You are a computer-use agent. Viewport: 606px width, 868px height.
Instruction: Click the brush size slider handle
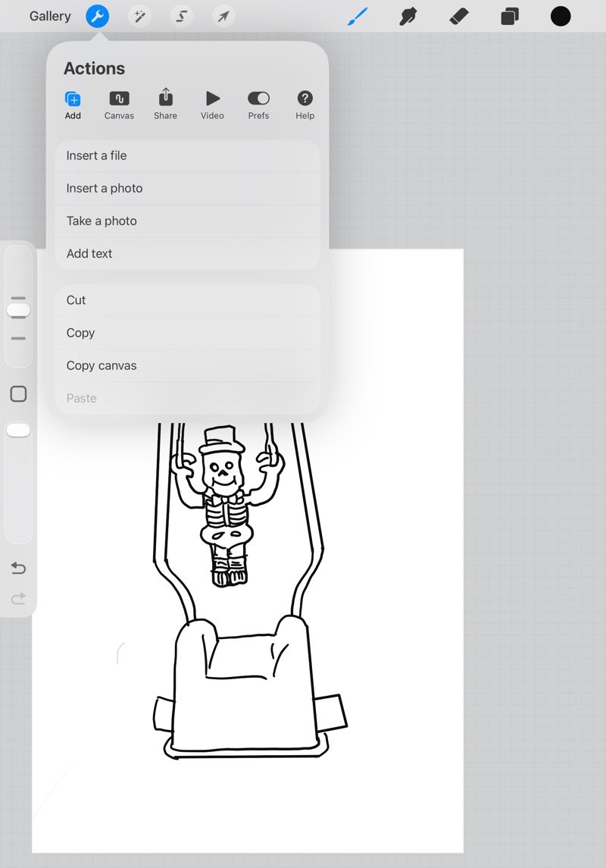pyautogui.click(x=18, y=309)
